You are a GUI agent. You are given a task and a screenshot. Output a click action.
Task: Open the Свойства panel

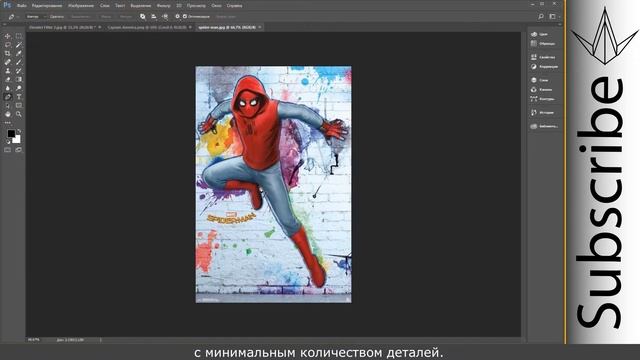543,57
